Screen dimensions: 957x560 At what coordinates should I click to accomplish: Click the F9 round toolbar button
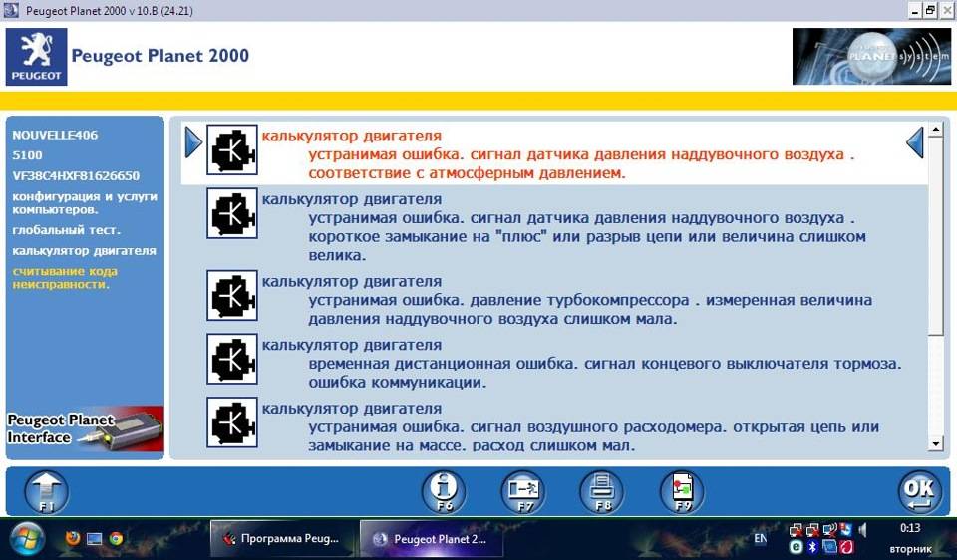click(x=682, y=491)
